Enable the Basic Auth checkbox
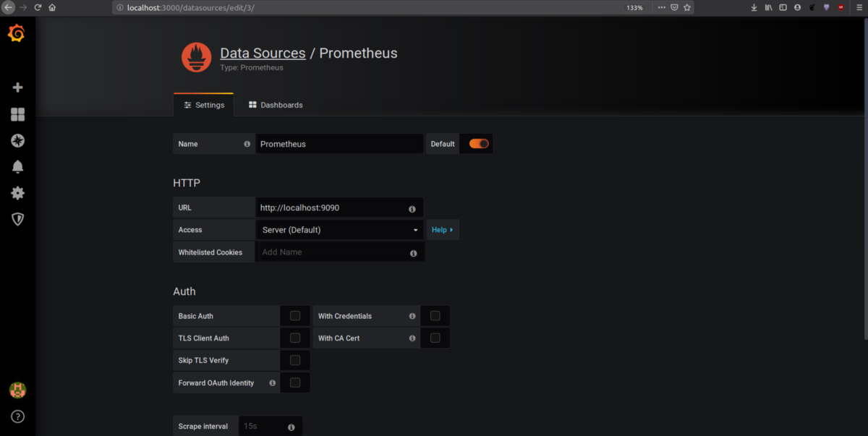This screenshot has height=436, width=868. 295,316
